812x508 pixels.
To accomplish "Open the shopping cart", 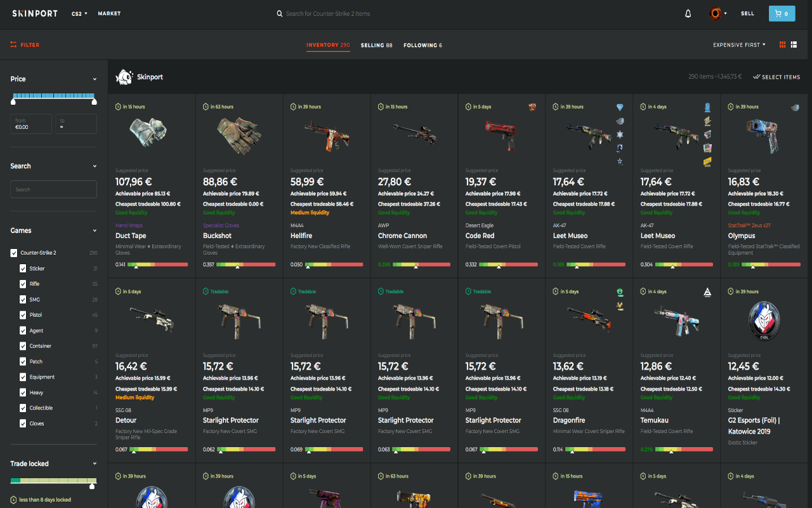I will pos(782,13).
